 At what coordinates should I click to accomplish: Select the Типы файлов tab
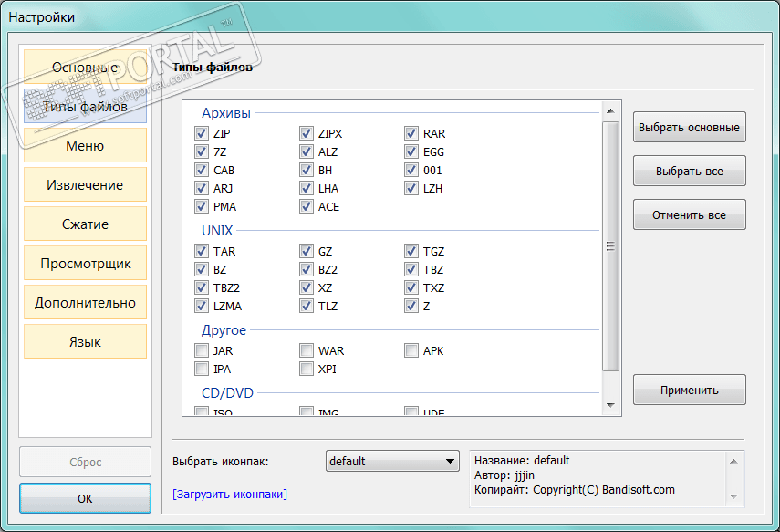click(85, 106)
